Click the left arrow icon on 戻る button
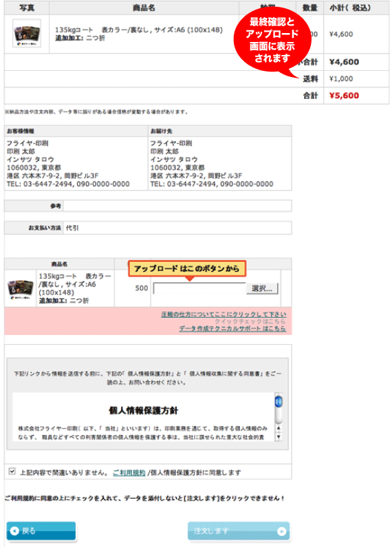The height and width of the screenshot is (547, 392). [x=14, y=530]
